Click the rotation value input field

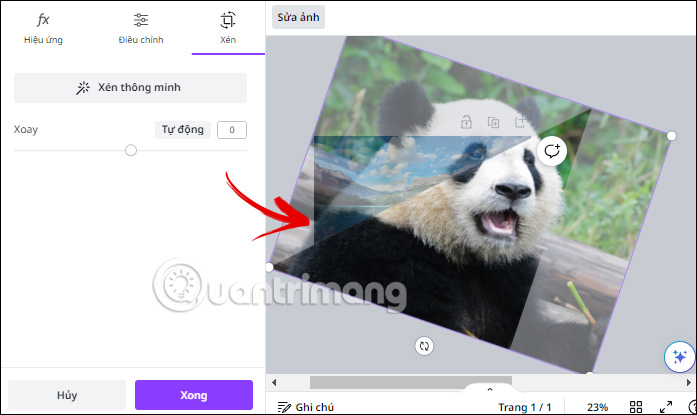click(x=232, y=130)
